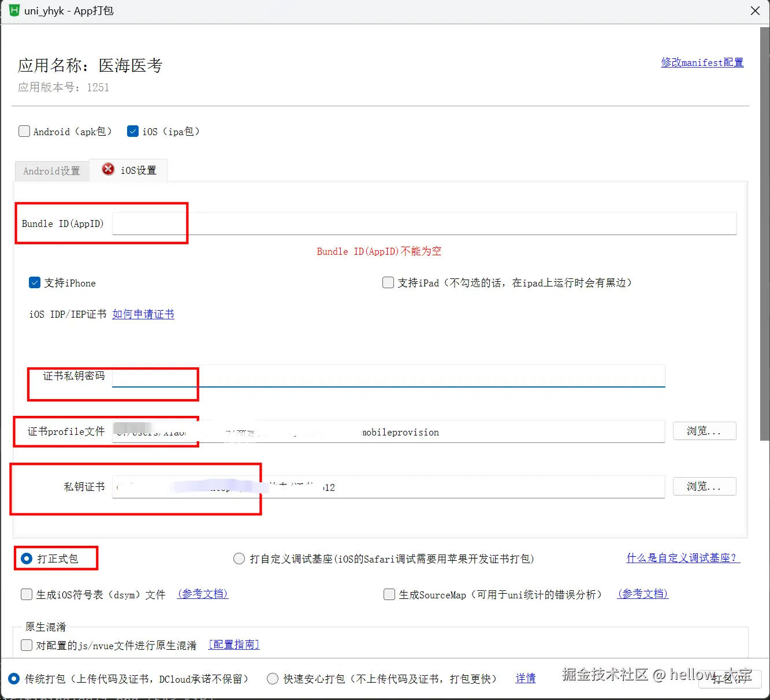This screenshot has width=770, height=700.
Task: Toggle the 支持iPhone checkbox
Action: tap(35, 282)
